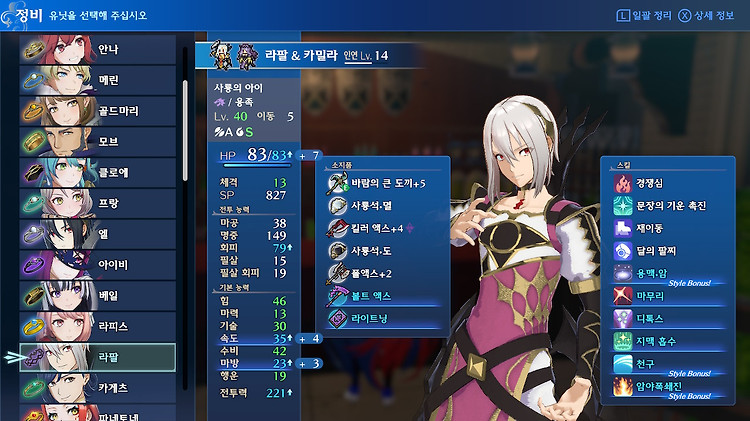750x421 pixels.
Task: Click the 암야폭쇄진 skill icon
Action: pyautogui.click(x=623, y=387)
